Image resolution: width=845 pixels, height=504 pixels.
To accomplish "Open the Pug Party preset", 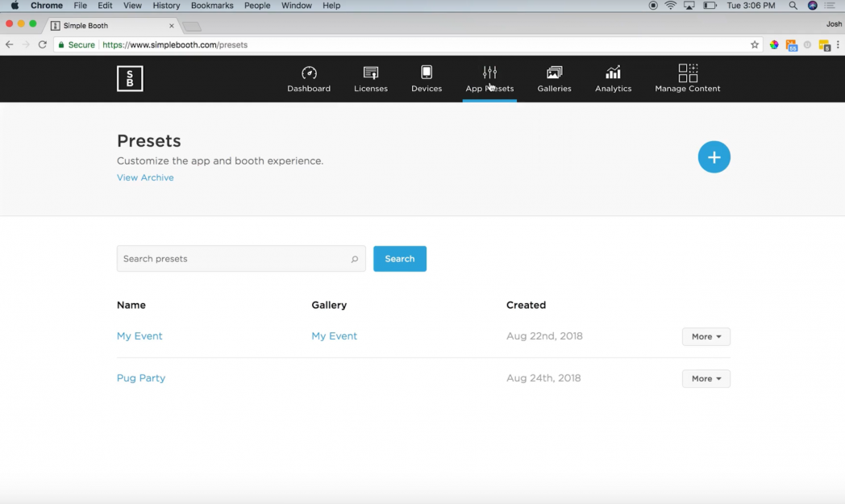I will pyautogui.click(x=141, y=377).
